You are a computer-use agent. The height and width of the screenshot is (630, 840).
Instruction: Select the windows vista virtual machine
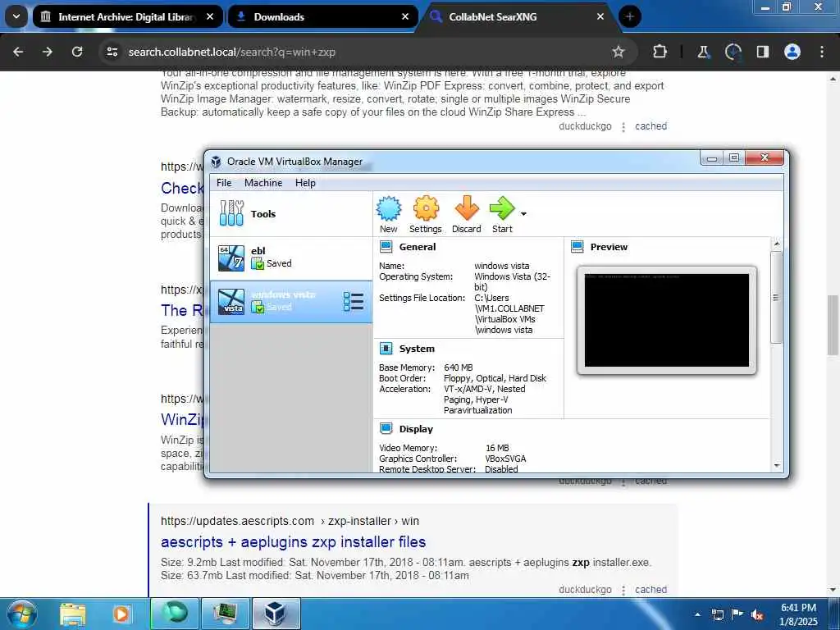pos(291,301)
